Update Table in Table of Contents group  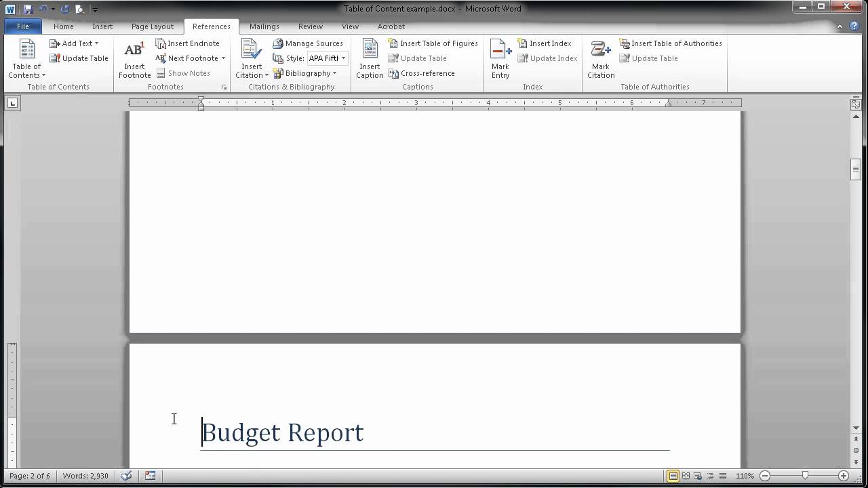79,58
